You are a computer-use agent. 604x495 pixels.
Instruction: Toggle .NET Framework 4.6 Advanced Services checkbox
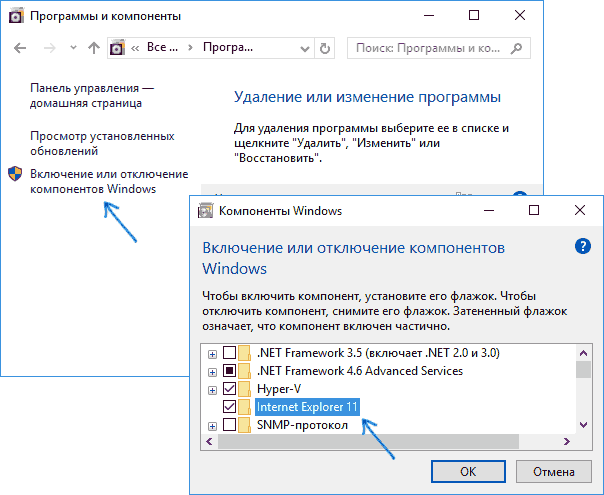(x=230, y=371)
